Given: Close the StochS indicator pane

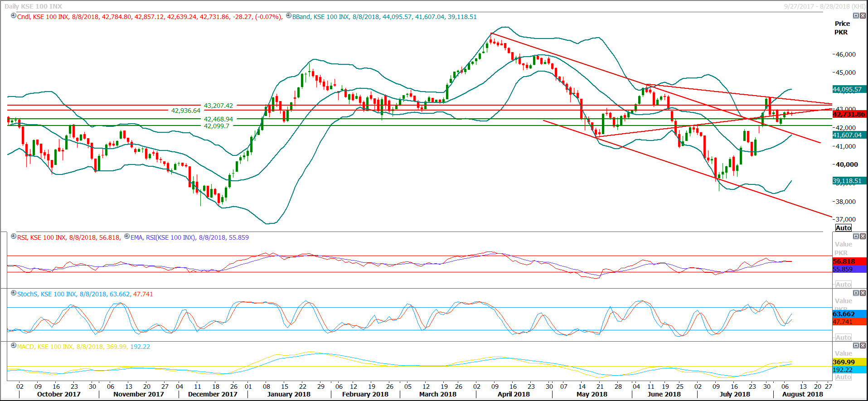Looking at the screenshot, I should coord(863,293).
